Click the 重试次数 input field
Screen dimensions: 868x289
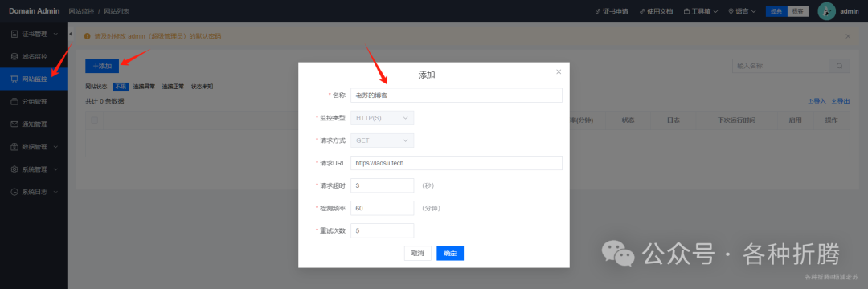[382, 230]
